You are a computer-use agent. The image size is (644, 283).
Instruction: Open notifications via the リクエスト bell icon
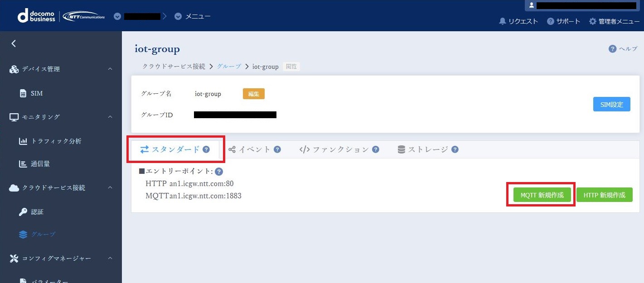tap(502, 21)
